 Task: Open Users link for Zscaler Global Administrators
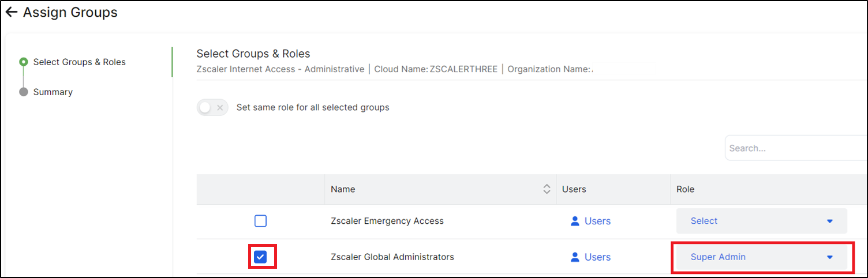click(x=597, y=257)
